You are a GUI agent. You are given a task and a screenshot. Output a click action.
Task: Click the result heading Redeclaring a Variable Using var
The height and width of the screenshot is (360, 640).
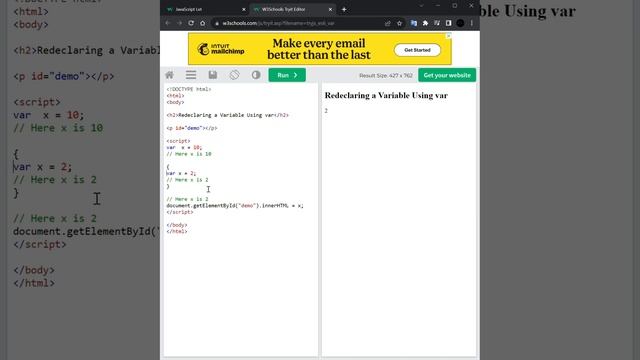click(x=386, y=96)
